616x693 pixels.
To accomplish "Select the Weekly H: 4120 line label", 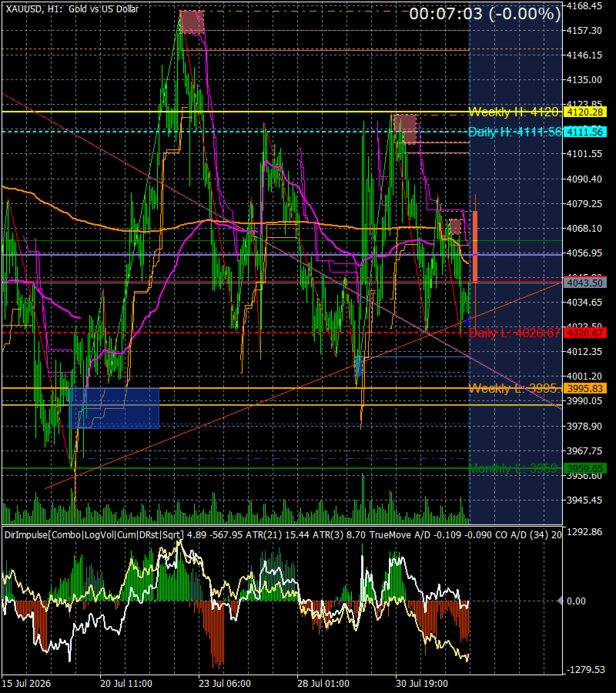I will [x=514, y=112].
